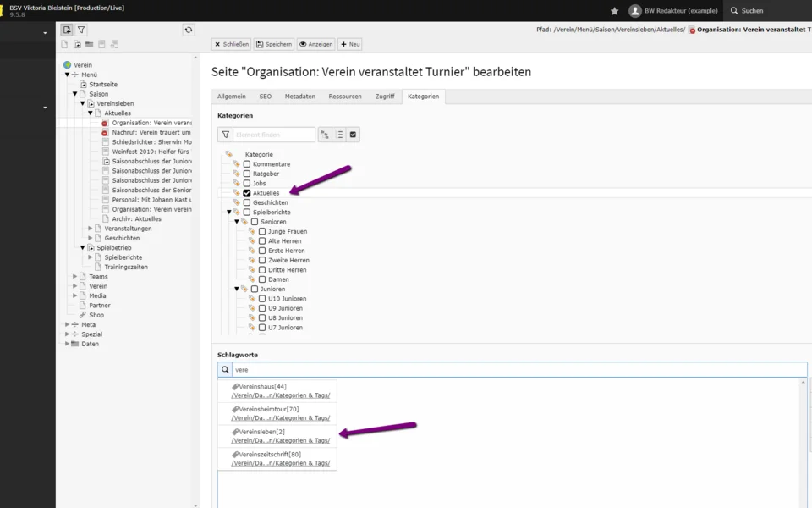Click the page icon next to Partner
812x508 pixels.
[82, 306]
